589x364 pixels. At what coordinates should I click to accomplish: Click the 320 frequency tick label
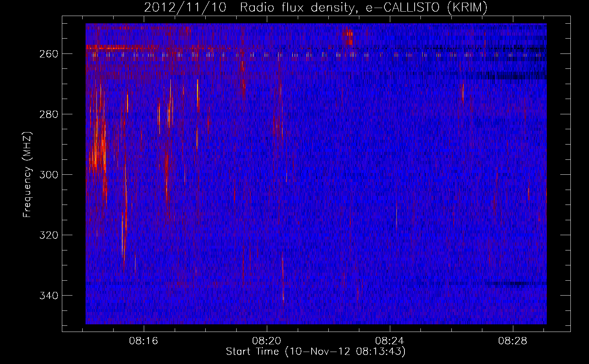tap(48, 235)
